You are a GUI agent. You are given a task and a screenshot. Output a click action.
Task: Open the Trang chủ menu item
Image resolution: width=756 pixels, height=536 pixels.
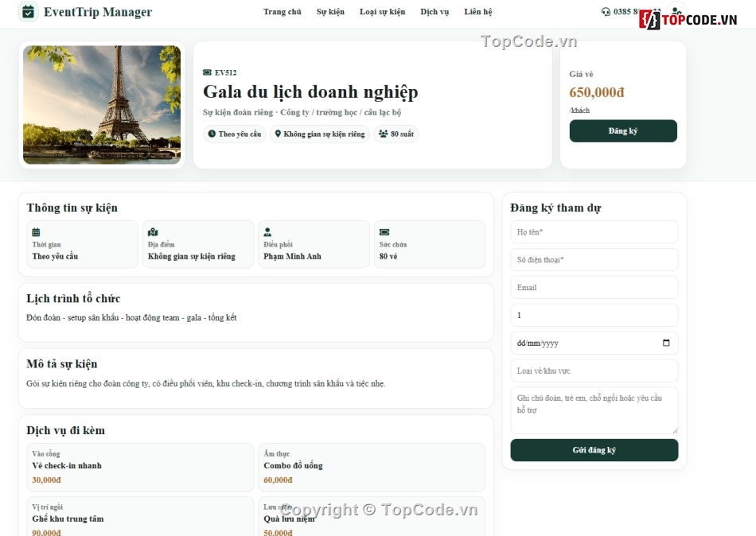click(x=282, y=12)
